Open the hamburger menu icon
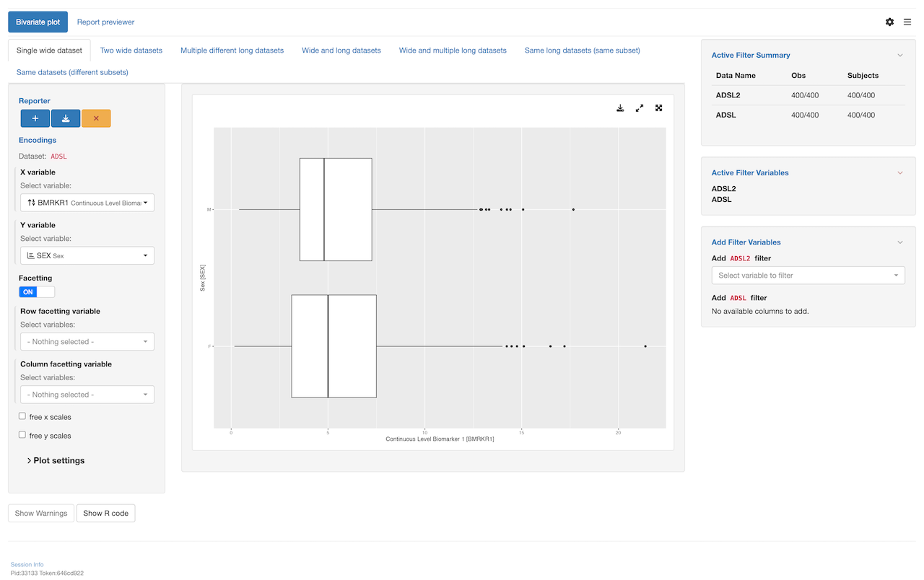The image size is (924, 580). [907, 22]
